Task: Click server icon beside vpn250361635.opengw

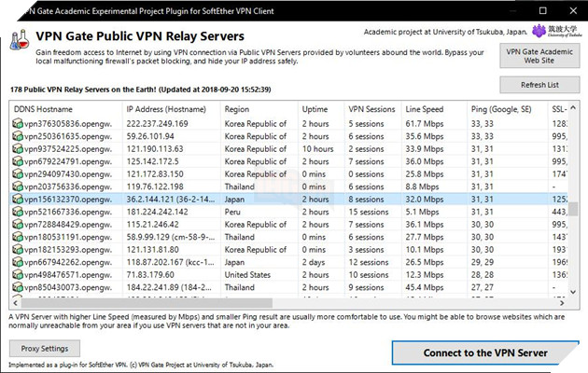Action: pyautogui.click(x=18, y=135)
